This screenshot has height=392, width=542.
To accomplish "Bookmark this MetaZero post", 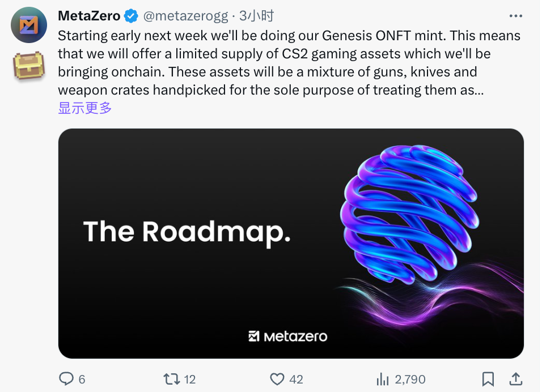I will pyautogui.click(x=488, y=378).
